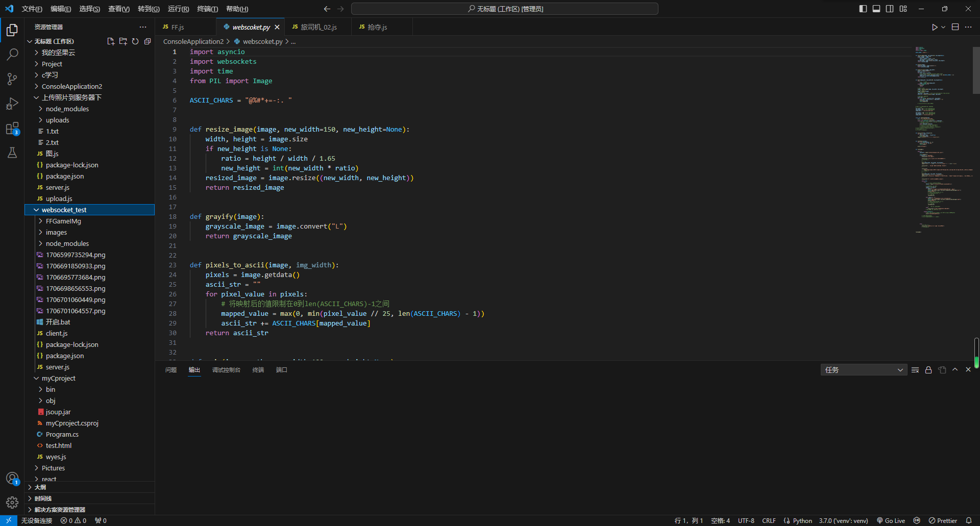Viewport: 980px width, 526px height.
Task: Toggle primary side bar visibility
Action: (x=863, y=9)
